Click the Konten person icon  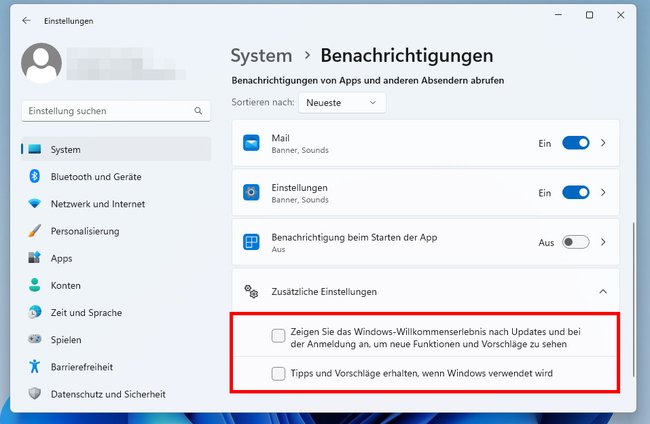(35, 285)
